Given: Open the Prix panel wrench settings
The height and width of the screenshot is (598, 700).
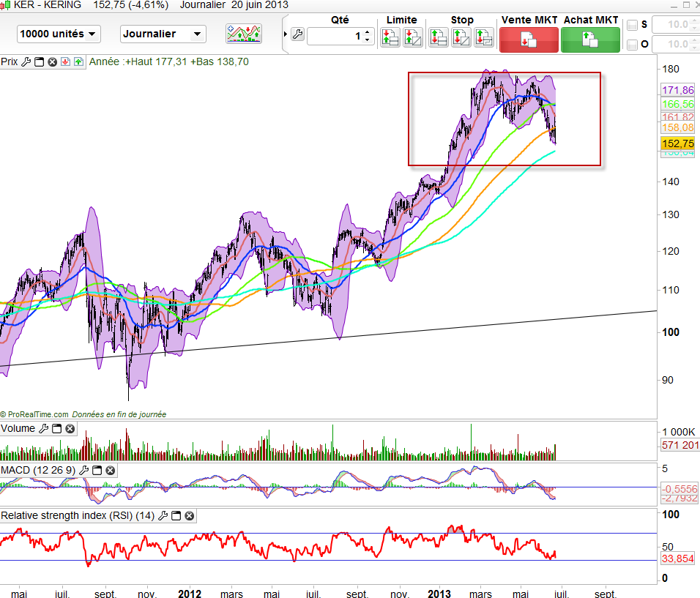Looking at the screenshot, I should click(26, 62).
